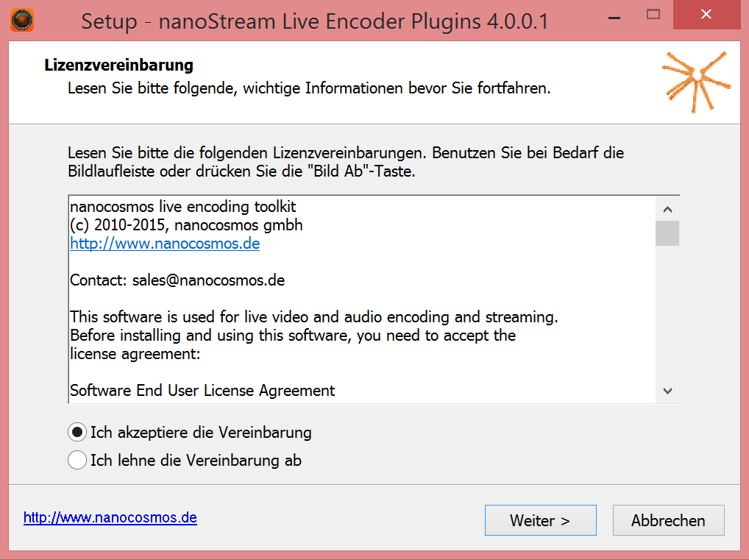Click the Setup window title bar text

click(314, 21)
